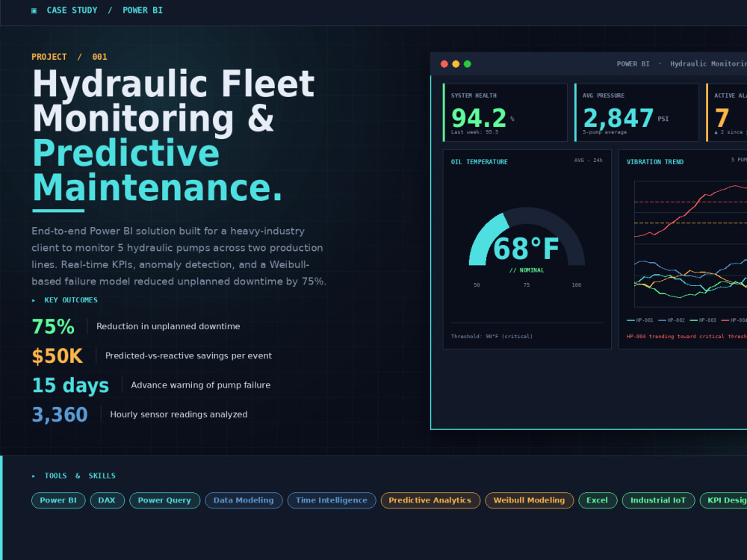This screenshot has height=560, width=747.
Task: Click the triangle marker before KEY OUTCOMES
Action: 34,300
